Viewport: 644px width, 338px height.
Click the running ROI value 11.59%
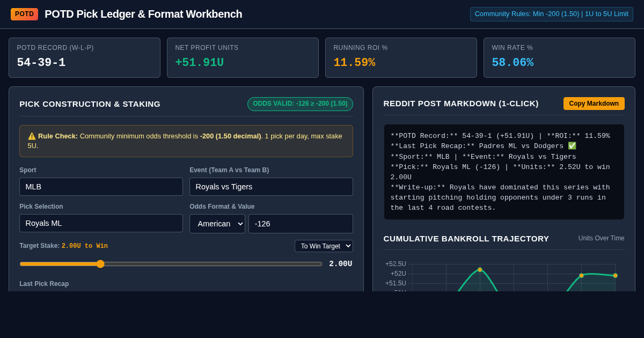(354, 63)
